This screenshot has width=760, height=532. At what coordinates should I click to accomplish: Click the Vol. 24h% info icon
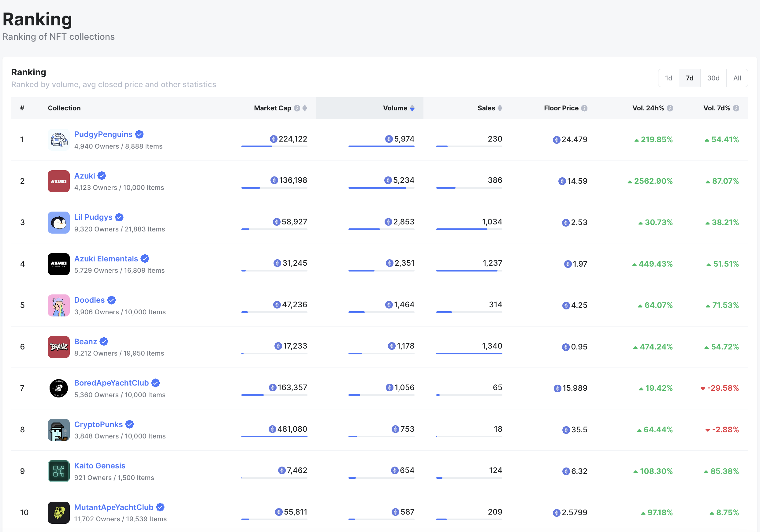click(670, 108)
